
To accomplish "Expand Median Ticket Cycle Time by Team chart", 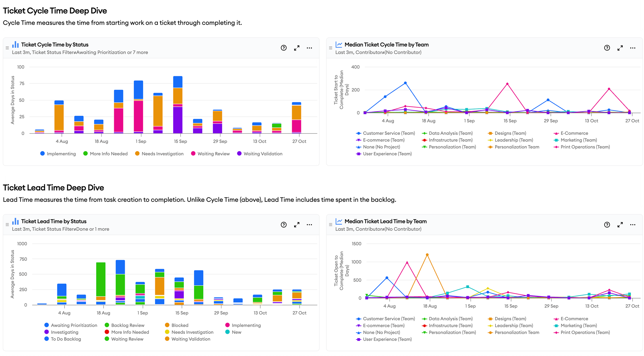I will [620, 48].
